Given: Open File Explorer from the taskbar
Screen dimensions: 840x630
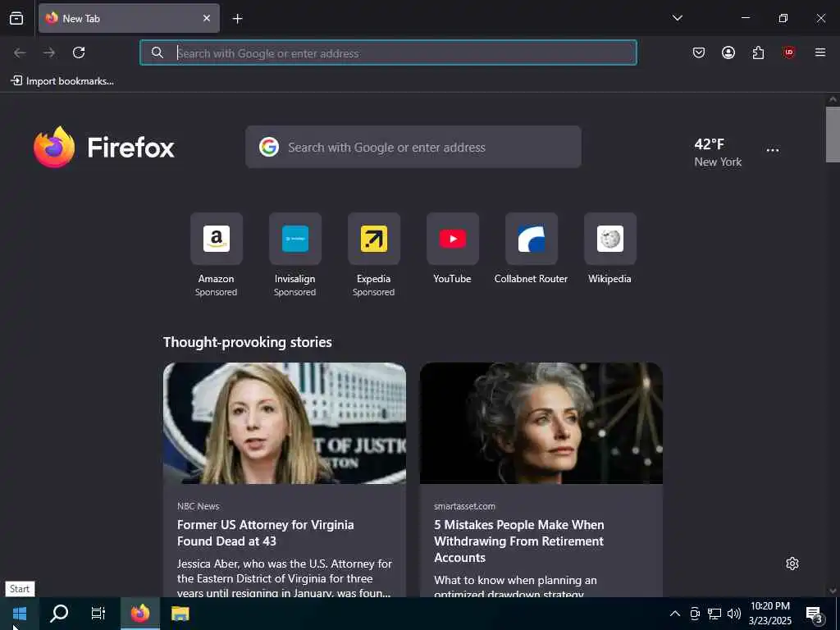Looking at the screenshot, I should 180,614.
